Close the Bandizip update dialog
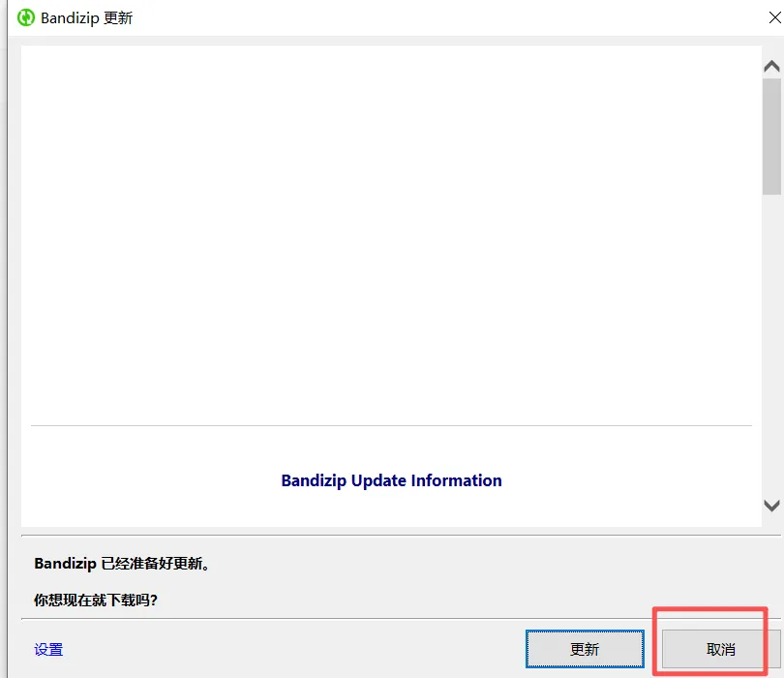 (774, 18)
